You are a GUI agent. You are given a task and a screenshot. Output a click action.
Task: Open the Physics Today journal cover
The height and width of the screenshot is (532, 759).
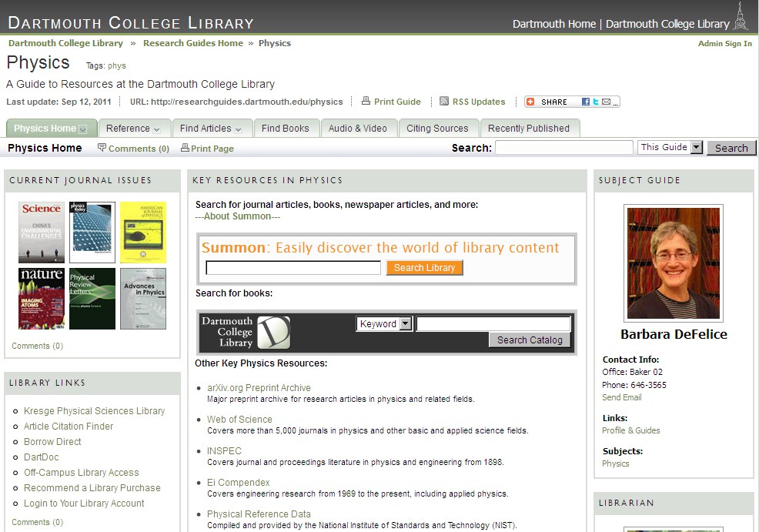tap(92, 233)
